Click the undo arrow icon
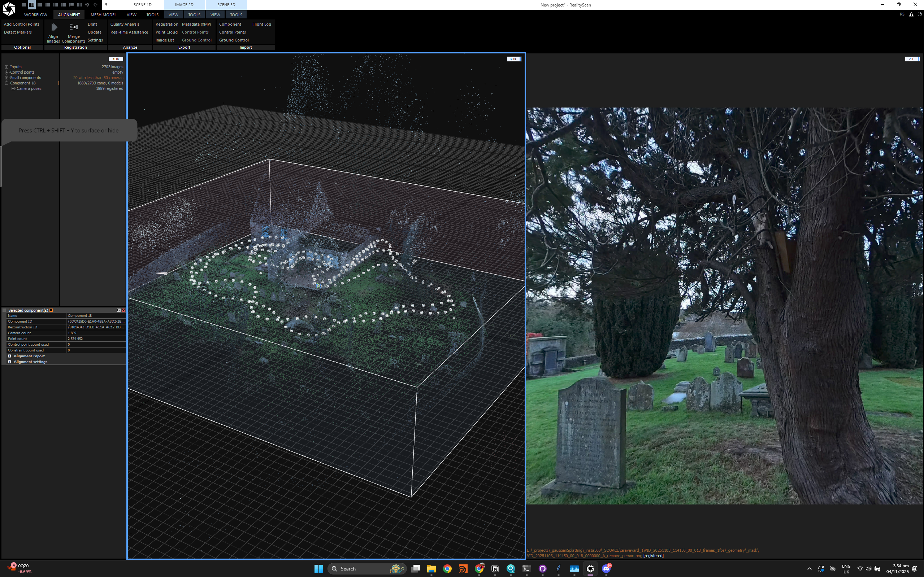Image resolution: width=924 pixels, height=577 pixels. [x=87, y=5]
